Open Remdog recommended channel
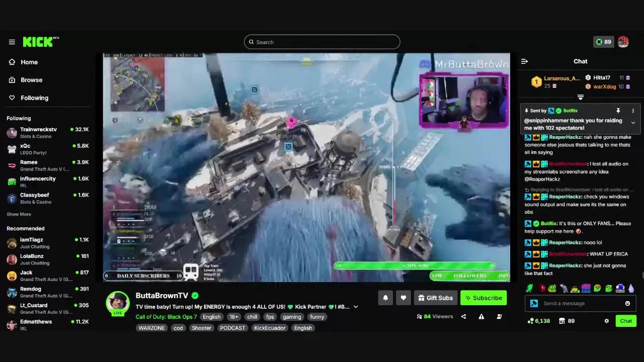The width and height of the screenshot is (644, 362). (48, 292)
